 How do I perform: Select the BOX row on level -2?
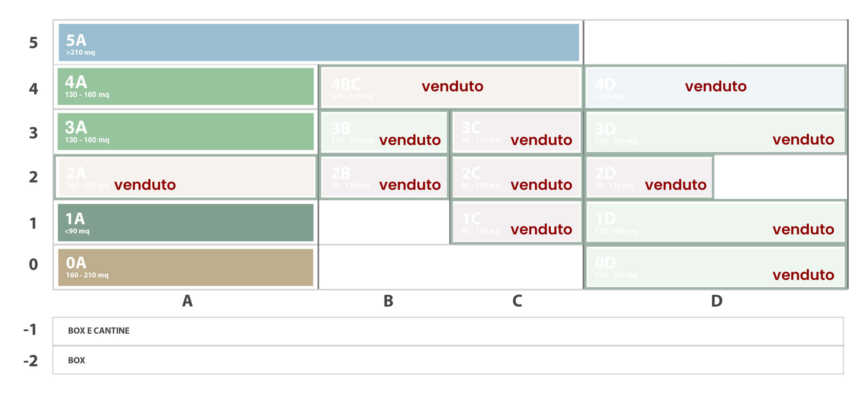[448, 360]
